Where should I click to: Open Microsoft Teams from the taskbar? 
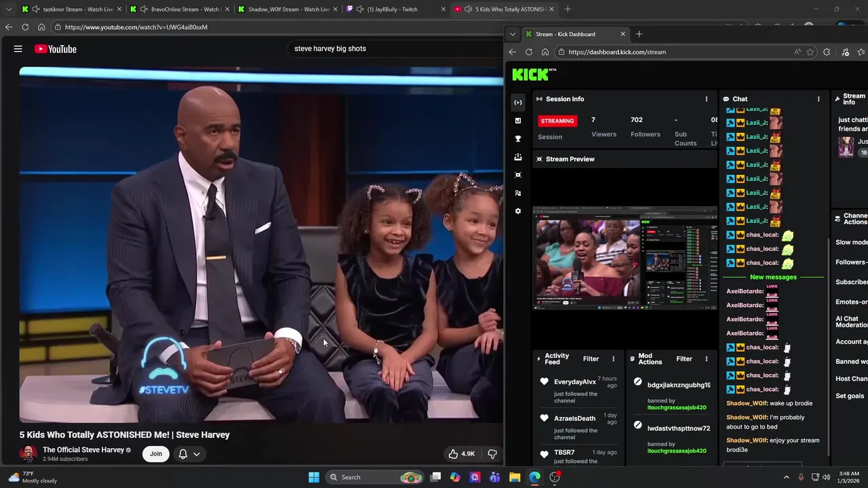coord(494,477)
